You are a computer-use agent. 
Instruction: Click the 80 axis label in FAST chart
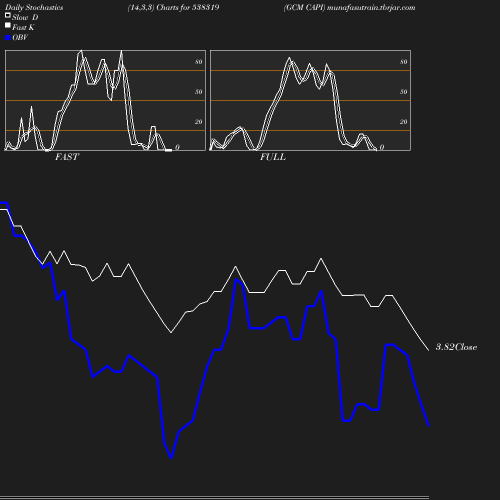(199, 62)
